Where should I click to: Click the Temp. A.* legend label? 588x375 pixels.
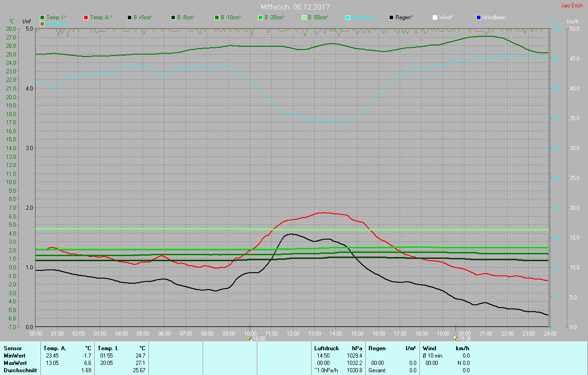[101, 17]
